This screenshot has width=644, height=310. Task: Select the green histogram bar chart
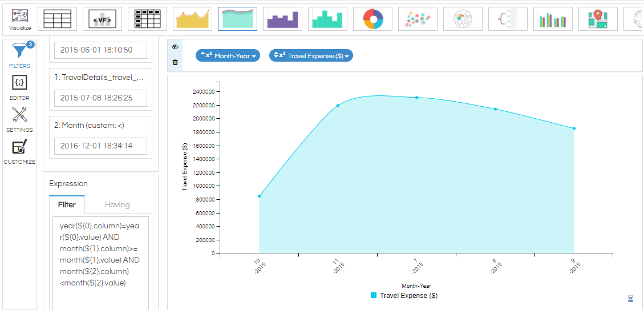[x=327, y=19]
